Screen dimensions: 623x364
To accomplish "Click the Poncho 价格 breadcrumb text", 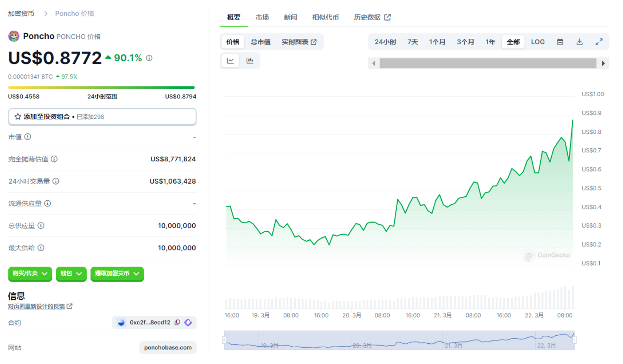I will (x=75, y=14).
